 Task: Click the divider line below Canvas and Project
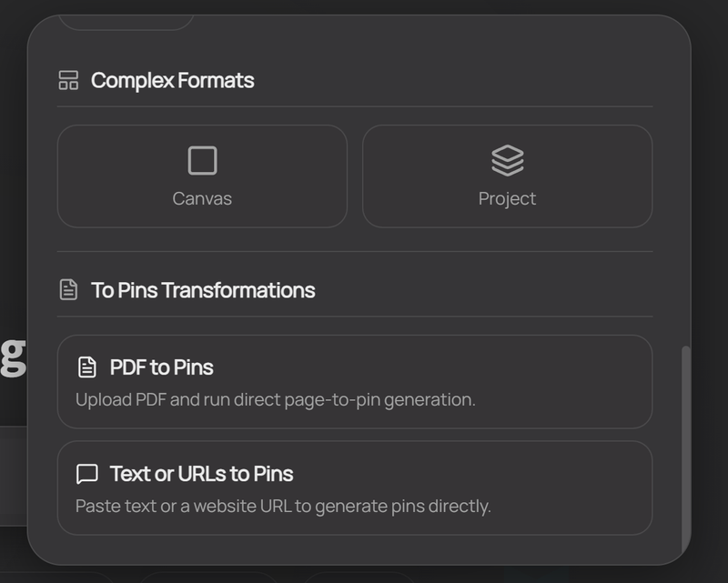(x=355, y=251)
